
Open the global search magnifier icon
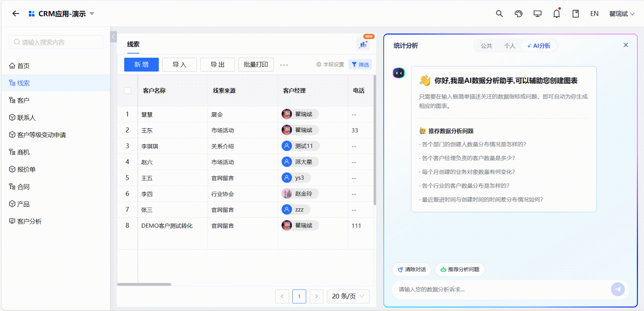pos(499,14)
